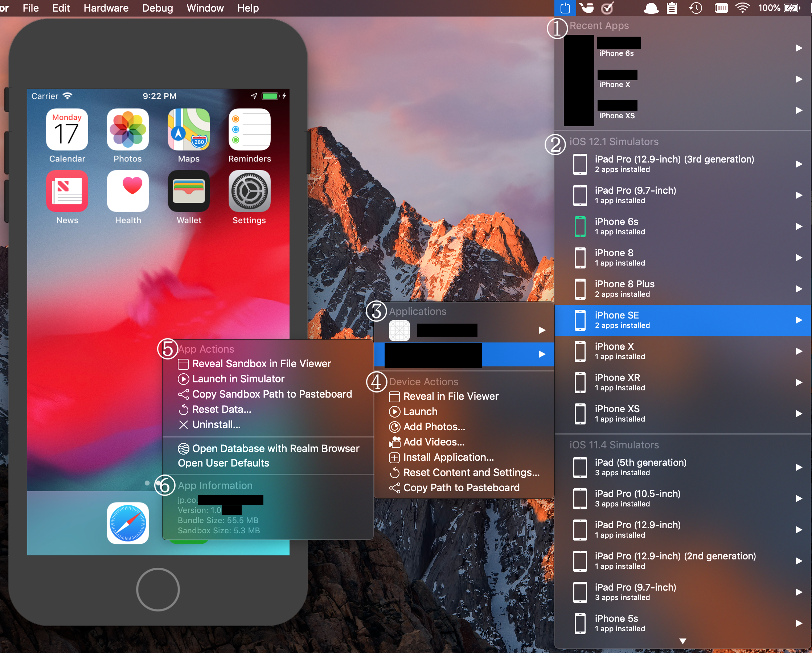Select Add Photos... device action
This screenshot has width=812, height=653.
point(464,427)
